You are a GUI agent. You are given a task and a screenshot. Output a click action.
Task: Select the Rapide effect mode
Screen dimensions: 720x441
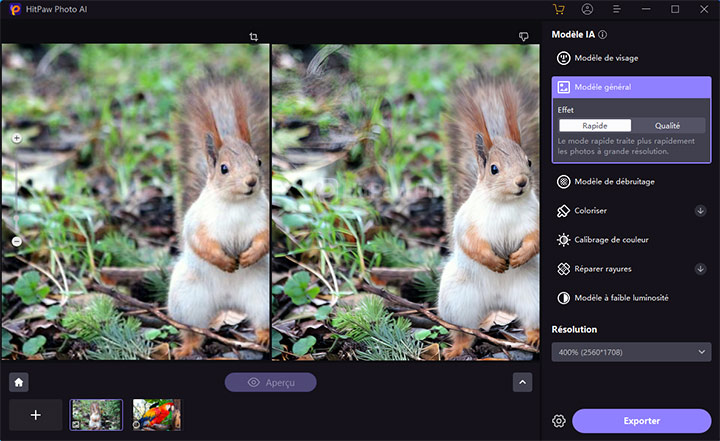(595, 126)
